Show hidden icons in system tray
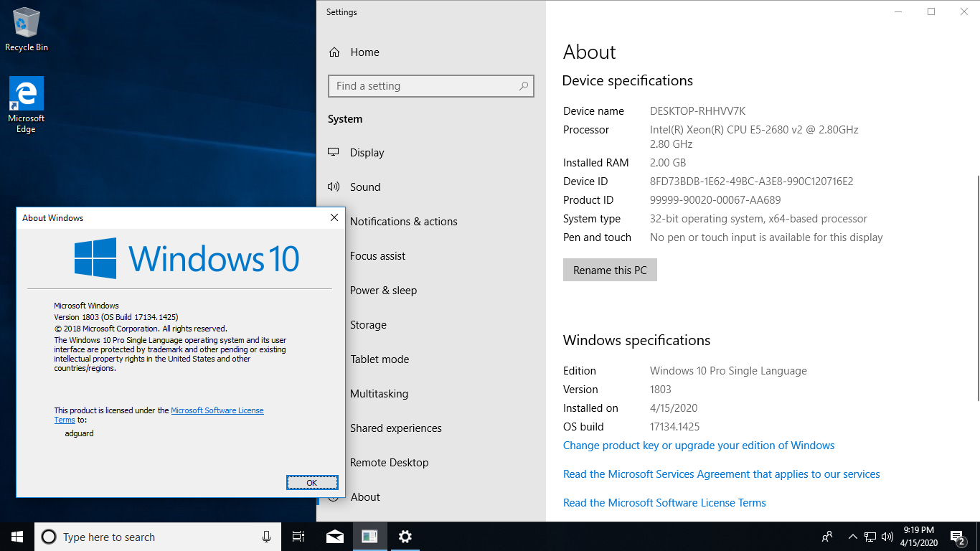This screenshot has width=980, height=551. tap(852, 537)
